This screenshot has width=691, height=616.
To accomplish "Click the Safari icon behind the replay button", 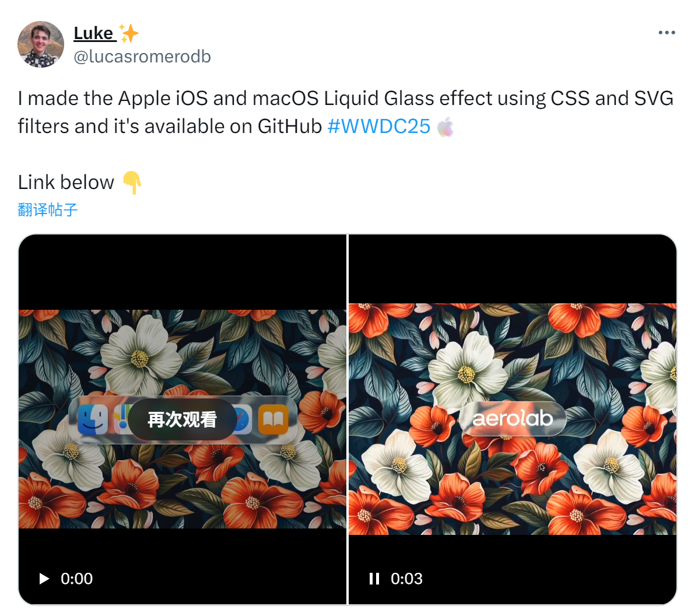I will 244,419.
